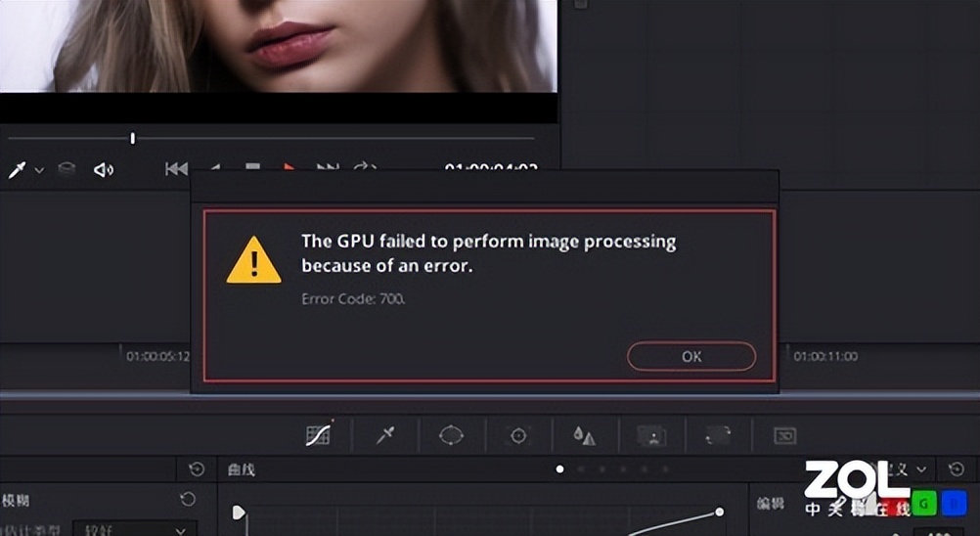This screenshot has height=536, width=980.
Task: Click the 模糊 label
Action: [x=15, y=501]
